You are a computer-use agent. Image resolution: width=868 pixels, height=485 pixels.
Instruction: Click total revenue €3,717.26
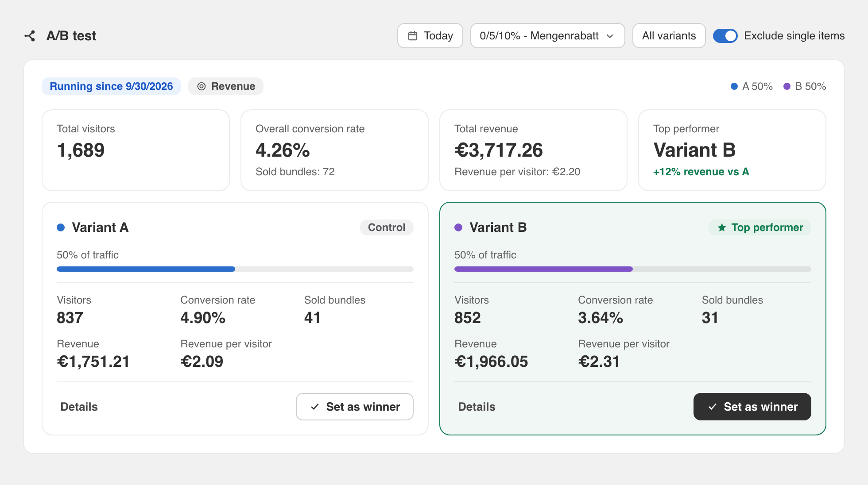(499, 150)
